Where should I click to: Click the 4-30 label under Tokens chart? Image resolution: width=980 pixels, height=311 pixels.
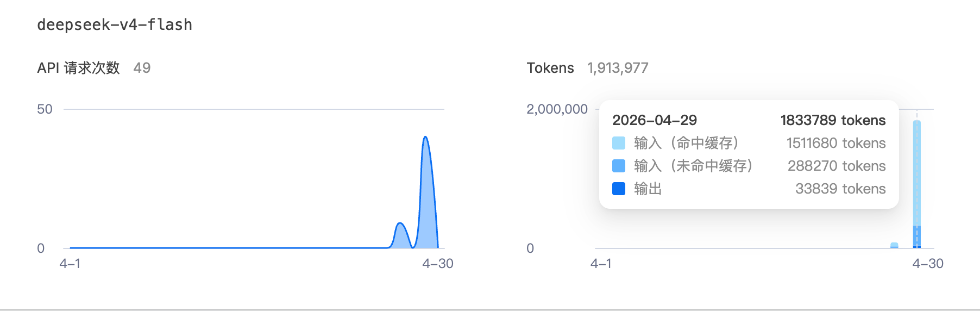pos(928,264)
